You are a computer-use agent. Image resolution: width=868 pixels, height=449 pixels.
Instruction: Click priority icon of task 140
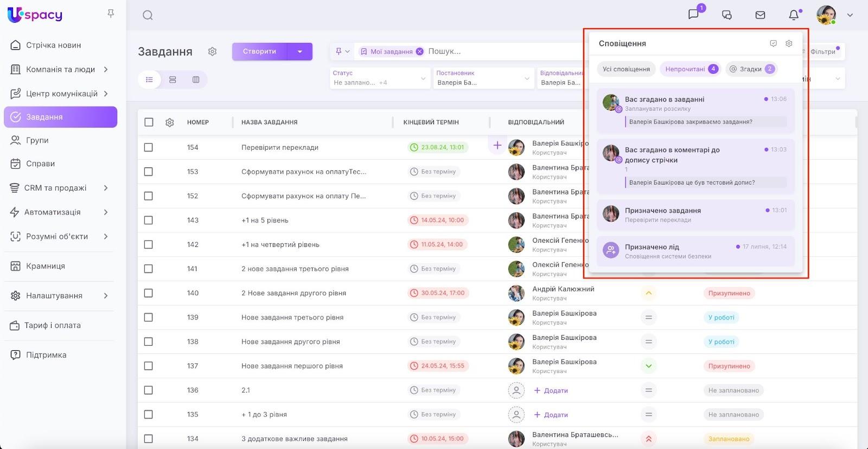pyautogui.click(x=648, y=293)
